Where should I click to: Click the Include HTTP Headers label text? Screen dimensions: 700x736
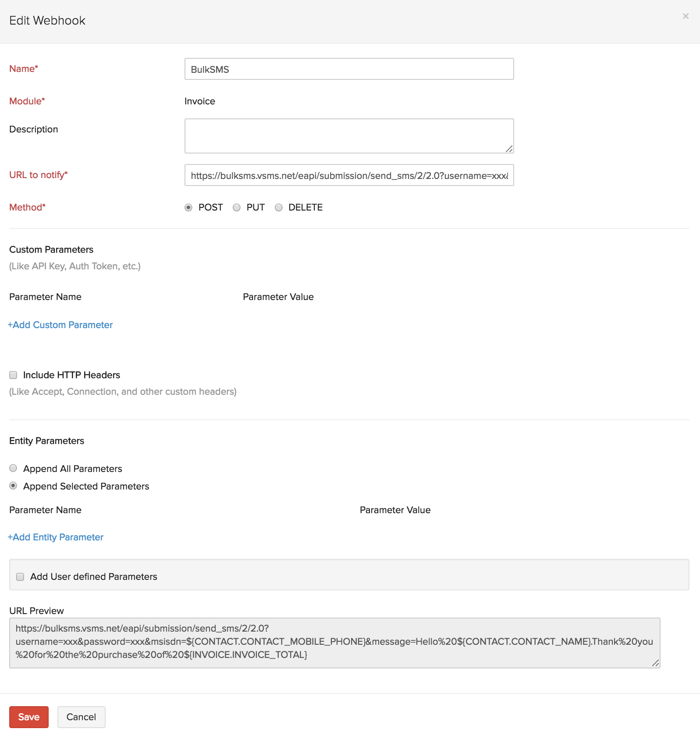coord(71,375)
